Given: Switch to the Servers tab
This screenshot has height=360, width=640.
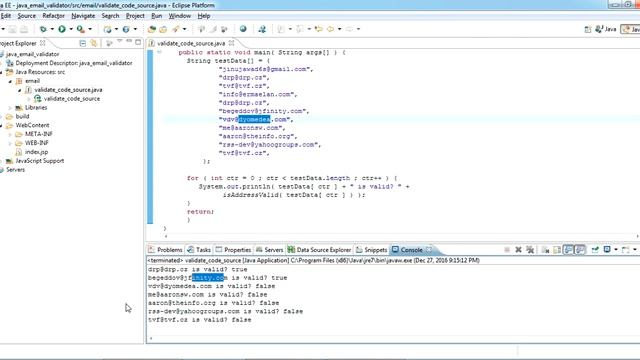Looking at the screenshot, I should [269, 249].
